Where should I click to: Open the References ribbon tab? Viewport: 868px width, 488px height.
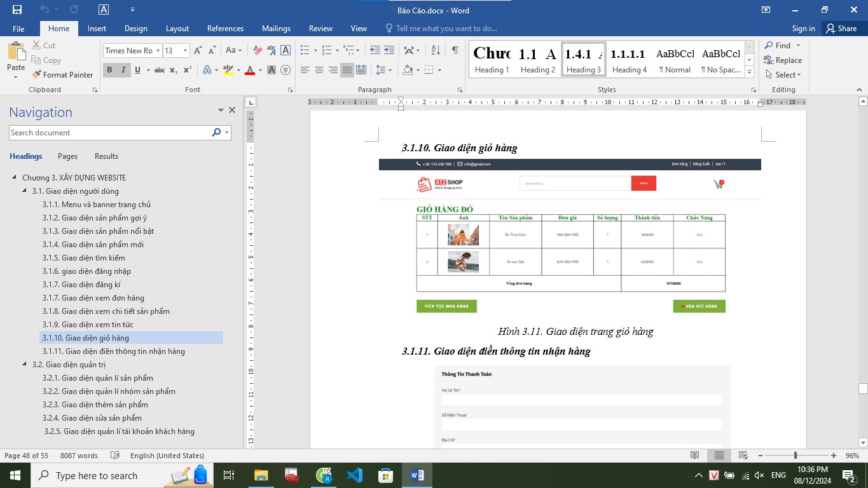(225, 29)
